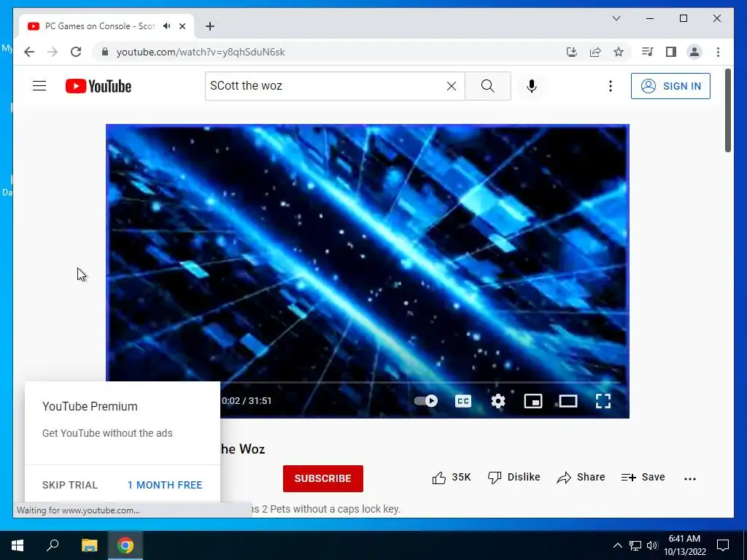Switch to theater mode

pos(568,401)
